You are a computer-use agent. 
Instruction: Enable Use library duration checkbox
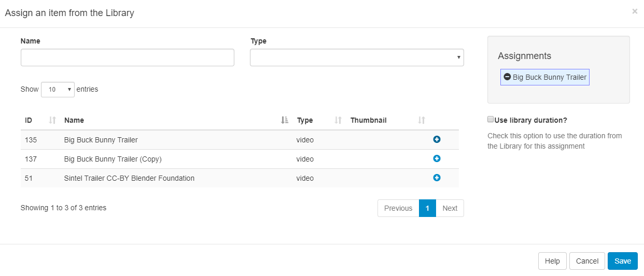(491, 120)
